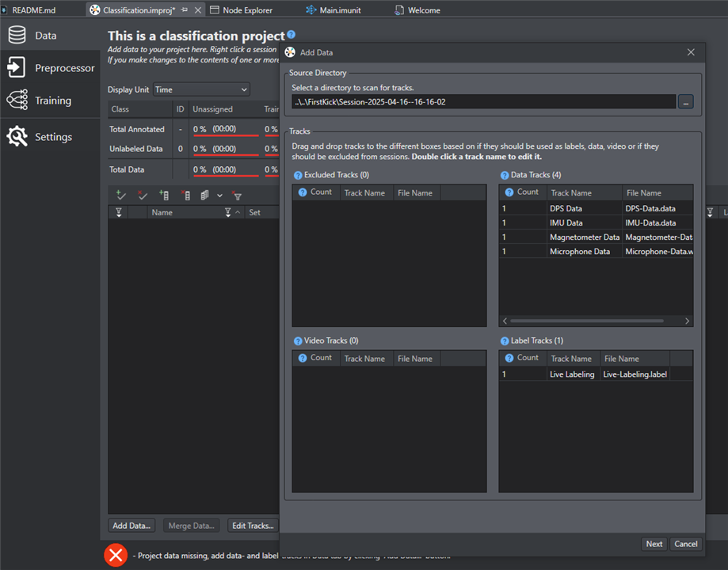Select the DPS Data track row
The height and width of the screenshot is (570, 728).
click(x=597, y=208)
